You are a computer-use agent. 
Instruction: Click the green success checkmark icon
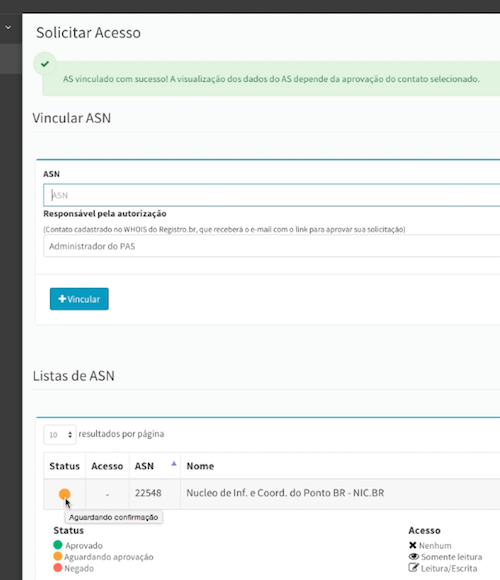point(45,64)
